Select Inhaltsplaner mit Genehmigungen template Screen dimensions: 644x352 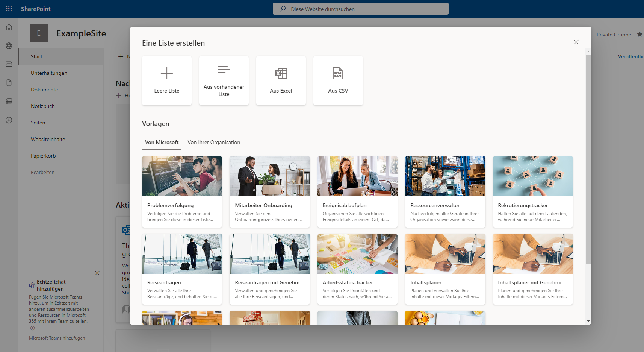click(533, 269)
